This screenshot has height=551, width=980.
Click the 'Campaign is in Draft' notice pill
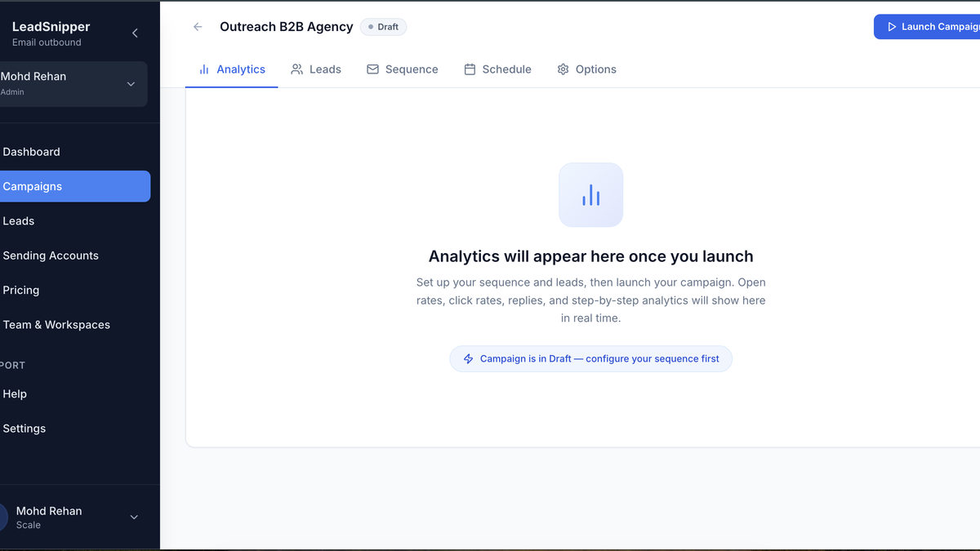[590, 359]
